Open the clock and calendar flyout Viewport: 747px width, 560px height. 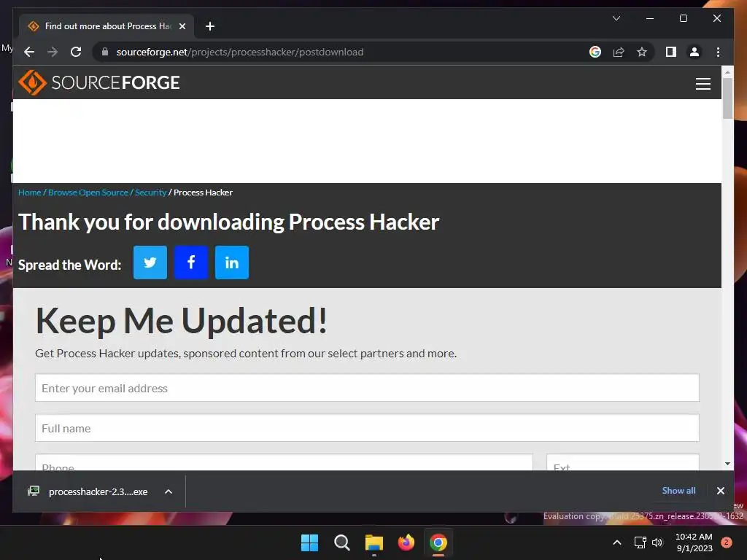pos(694,542)
